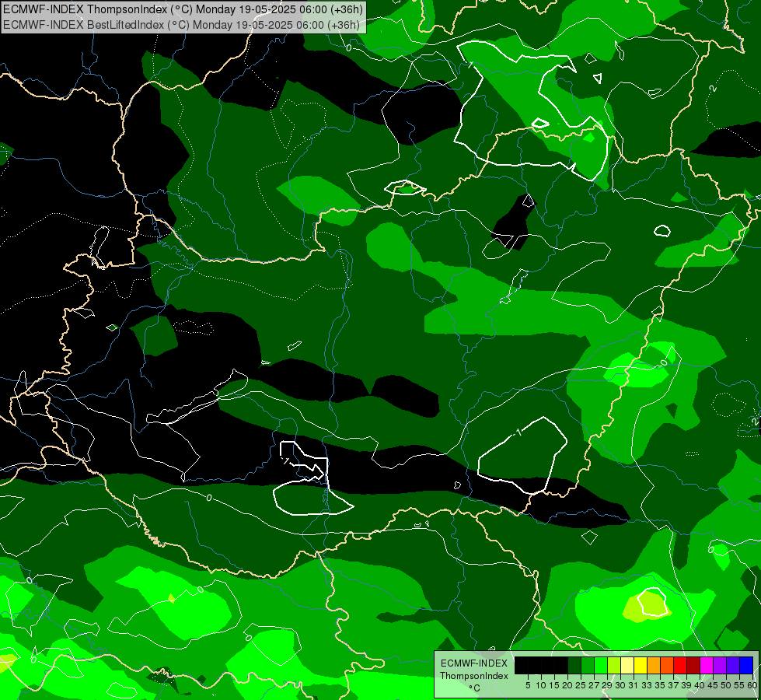This screenshot has width=761, height=700.
Task: Click the legend tick value '60'
Action: tap(752, 685)
